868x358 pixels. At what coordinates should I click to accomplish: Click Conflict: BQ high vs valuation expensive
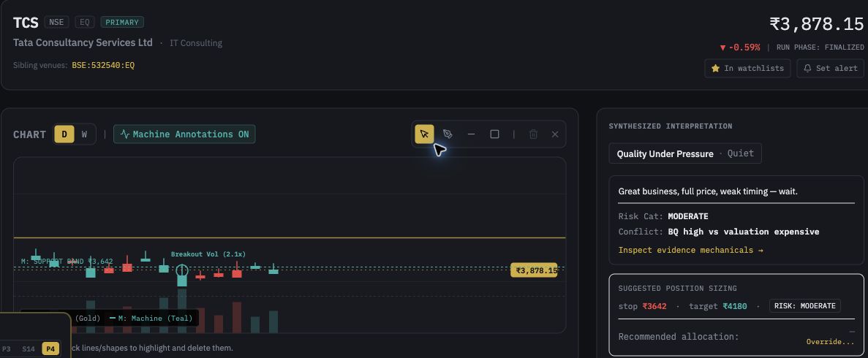[719, 232]
